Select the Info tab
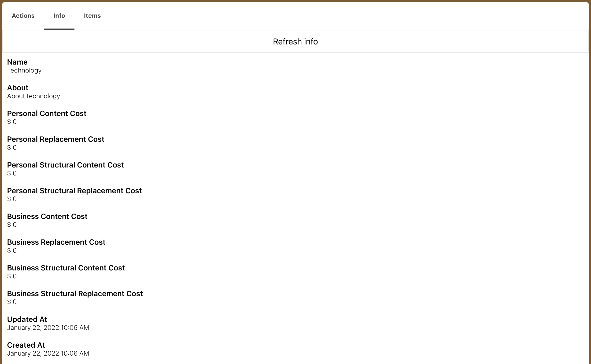 59,16
